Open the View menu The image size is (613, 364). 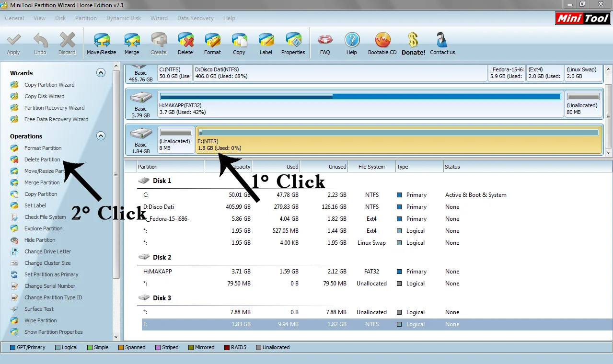(40, 18)
